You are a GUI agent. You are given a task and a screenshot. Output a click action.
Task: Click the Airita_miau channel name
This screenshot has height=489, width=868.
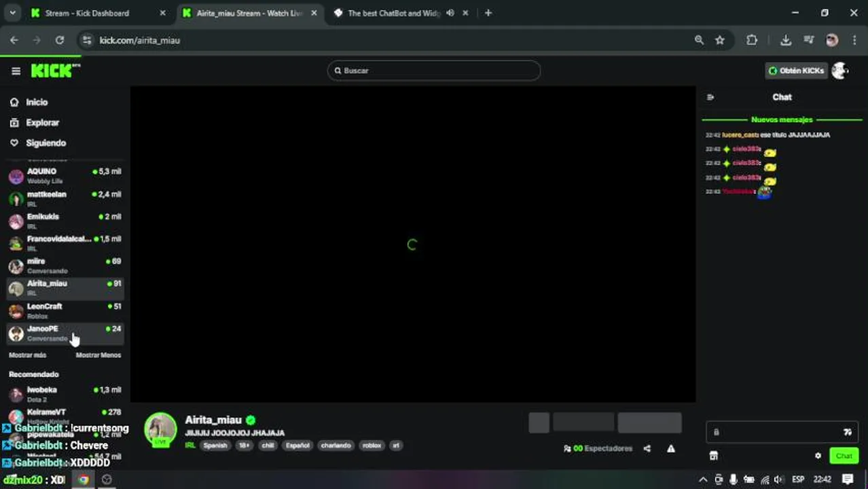point(213,420)
